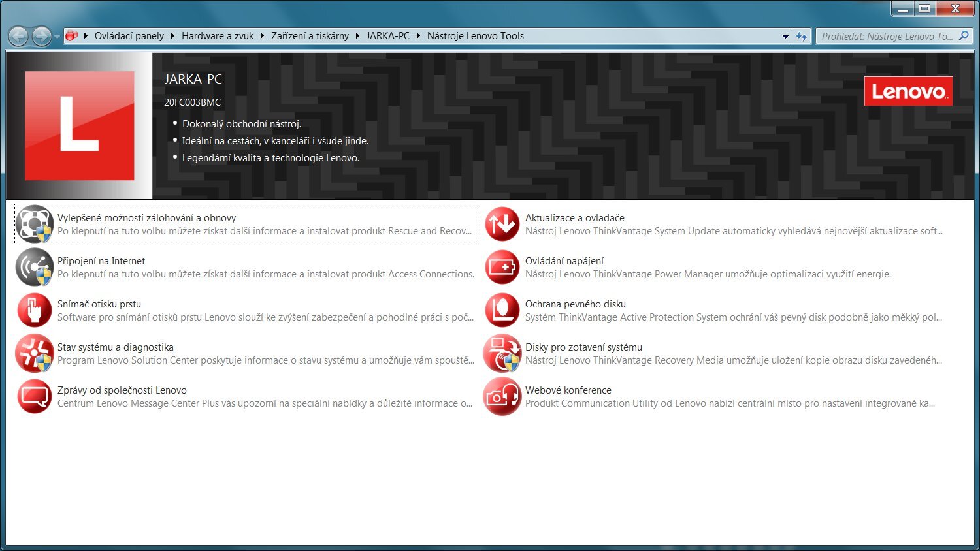Image resolution: width=980 pixels, height=551 pixels.
Task: Expand the address bar history dropdown
Action: 785,37
